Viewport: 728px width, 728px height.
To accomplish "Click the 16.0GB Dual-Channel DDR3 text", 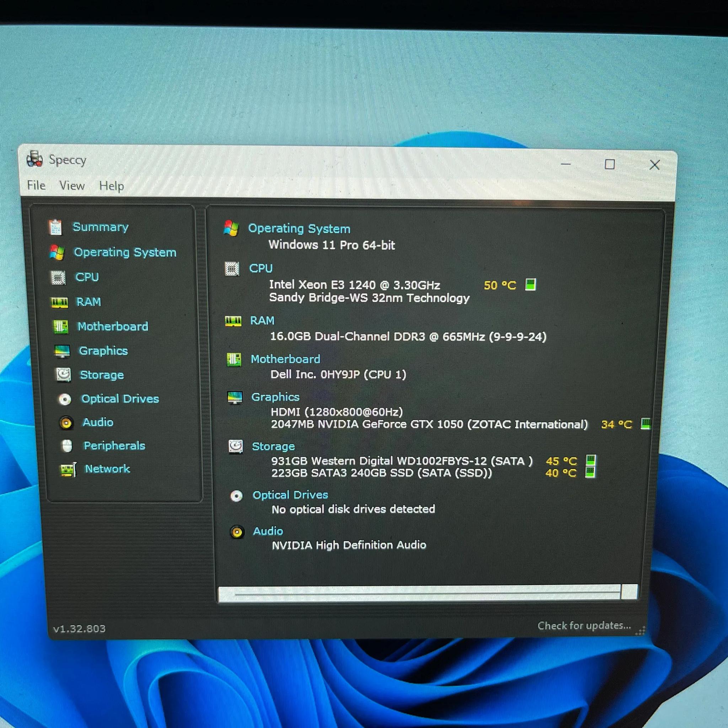I will (x=408, y=337).
